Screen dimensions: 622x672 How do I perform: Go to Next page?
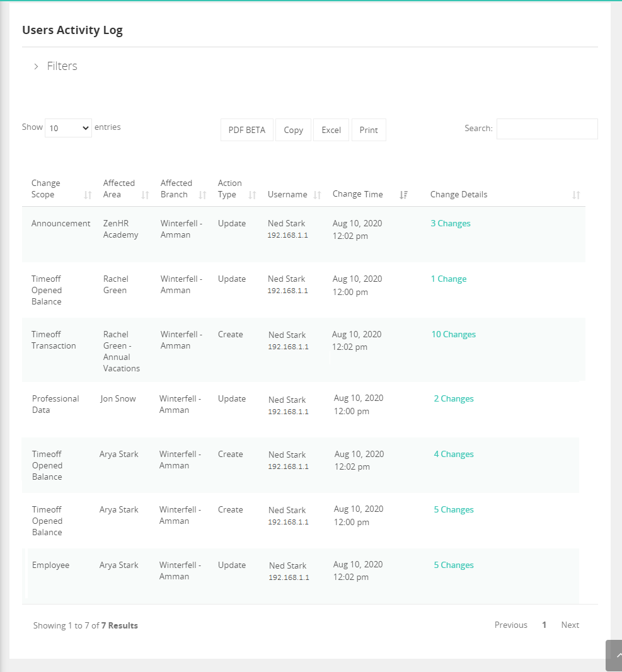(570, 625)
